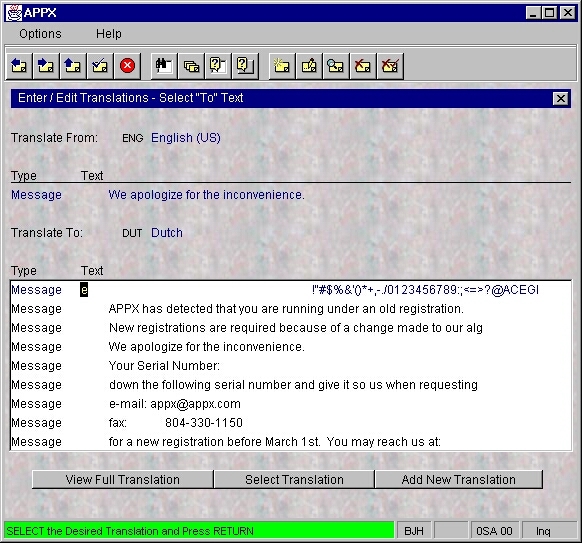Screen dimensions: 582x543
Task: Click the red X with checkmark folder icon
Action: (x=390, y=66)
